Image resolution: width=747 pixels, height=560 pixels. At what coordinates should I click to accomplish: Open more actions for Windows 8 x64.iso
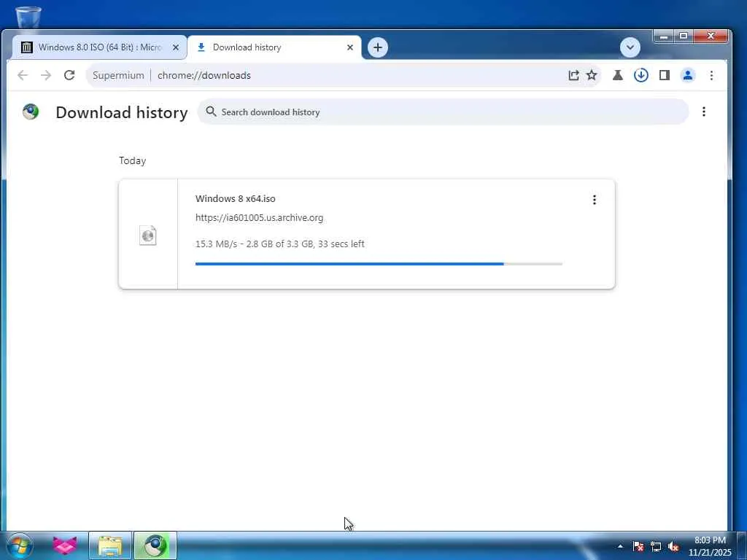point(594,200)
